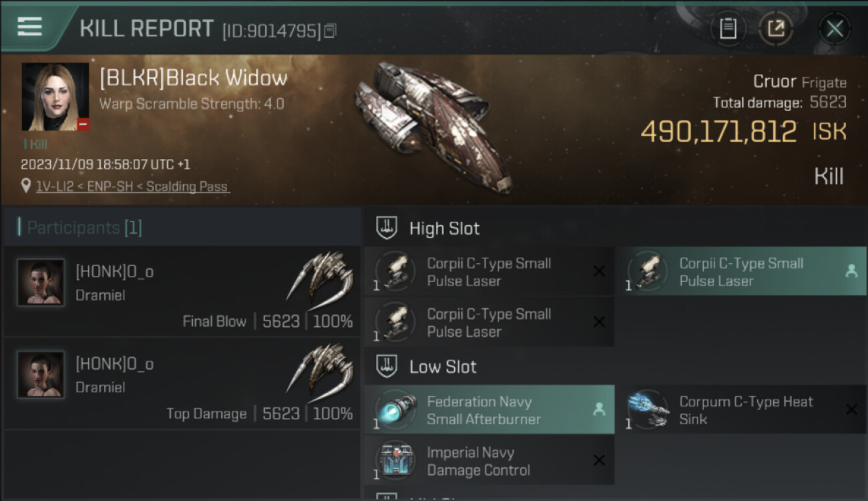Collapse the High Slot section
The height and width of the screenshot is (501, 868).
387,228
